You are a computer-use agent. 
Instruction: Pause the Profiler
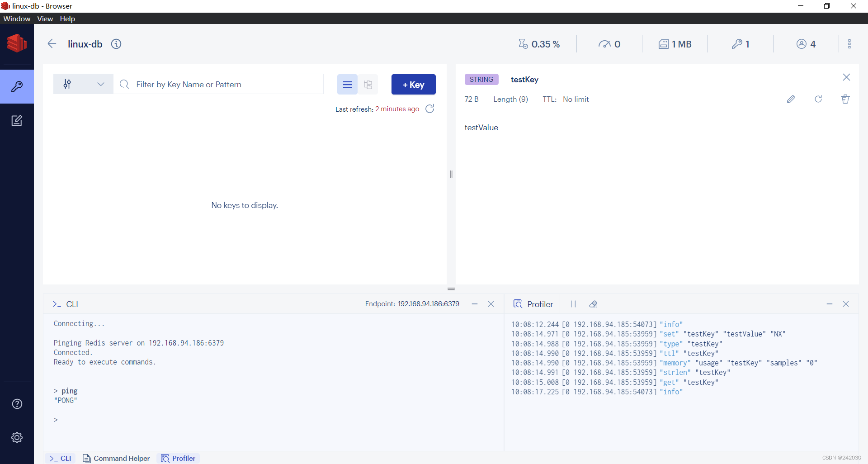point(573,304)
